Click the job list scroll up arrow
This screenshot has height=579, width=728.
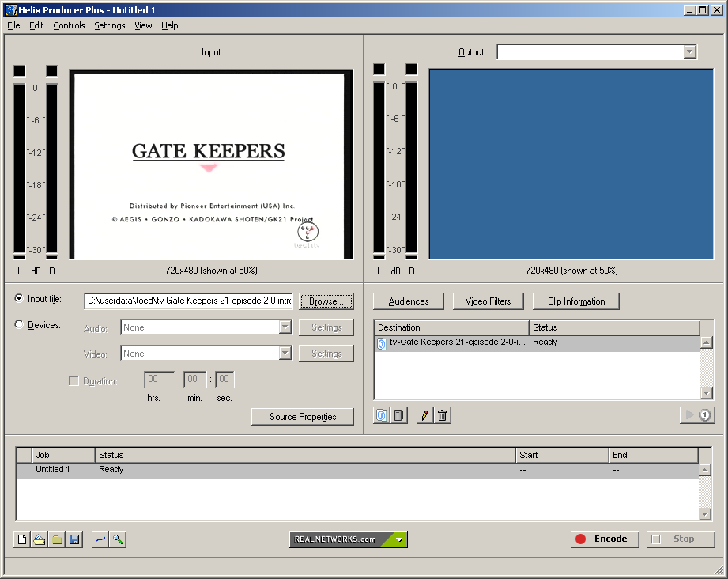tap(705, 470)
